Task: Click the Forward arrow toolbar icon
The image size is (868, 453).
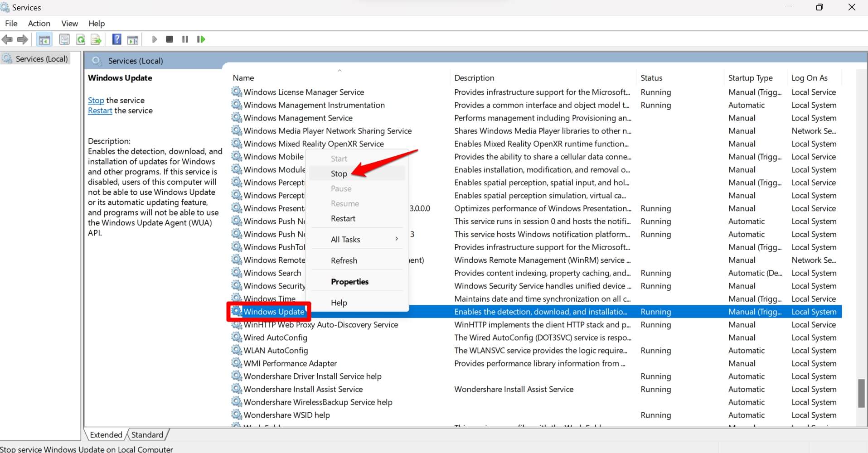Action: click(x=22, y=39)
